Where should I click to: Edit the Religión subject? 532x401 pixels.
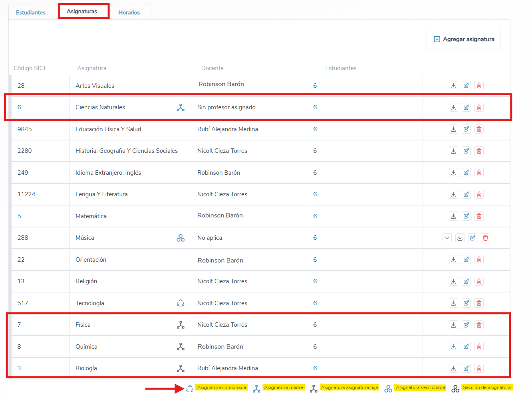point(466,281)
